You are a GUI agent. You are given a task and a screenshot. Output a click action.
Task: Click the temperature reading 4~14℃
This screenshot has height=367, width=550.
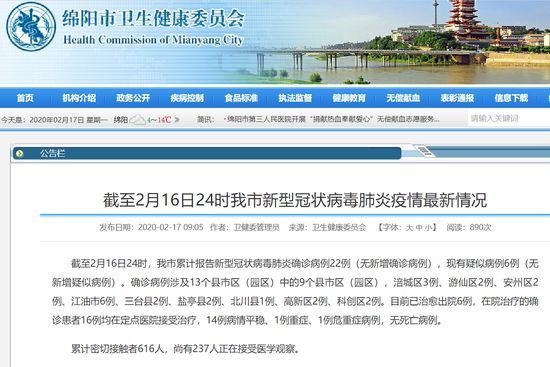(159, 120)
